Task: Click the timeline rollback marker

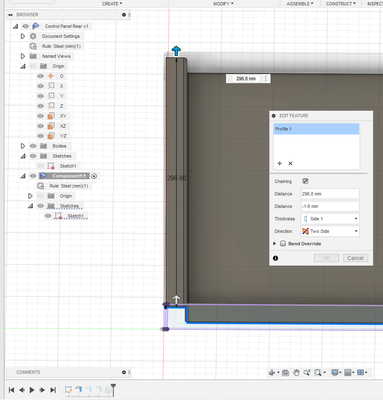Action: click(x=113, y=389)
